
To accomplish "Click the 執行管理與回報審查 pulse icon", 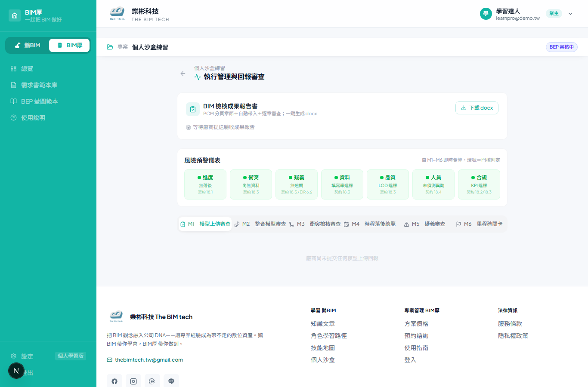I will pyautogui.click(x=198, y=77).
